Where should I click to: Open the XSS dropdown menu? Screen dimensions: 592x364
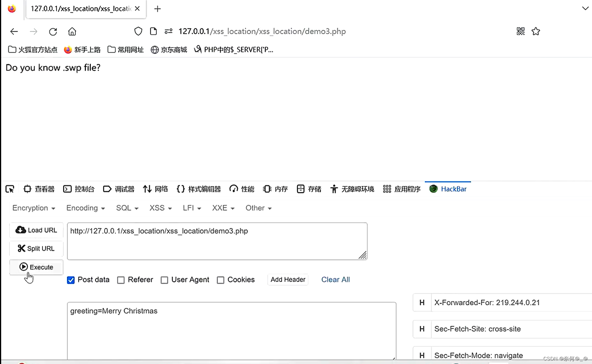pyautogui.click(x=160, y=208)
